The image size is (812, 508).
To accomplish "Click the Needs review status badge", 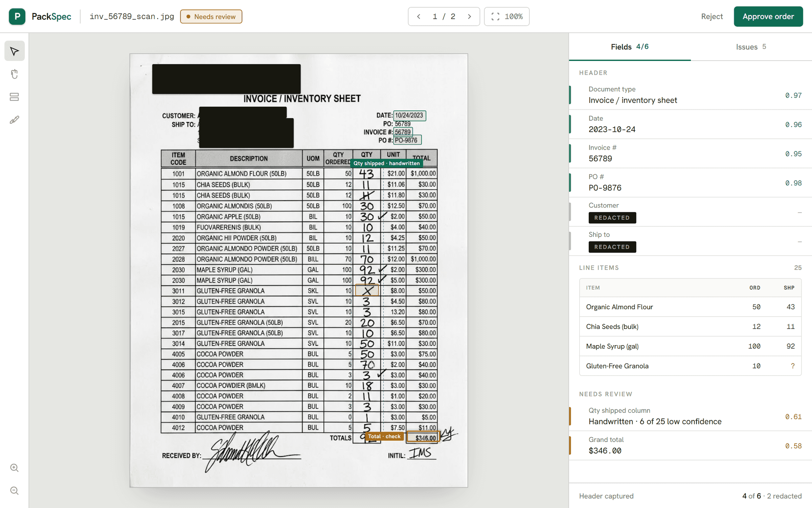I will 211,17.
